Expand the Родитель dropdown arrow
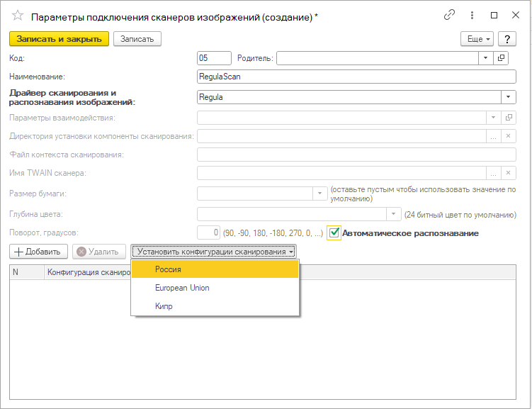The height and width of the screenshot is (409, 532). (x=486, y=58)
